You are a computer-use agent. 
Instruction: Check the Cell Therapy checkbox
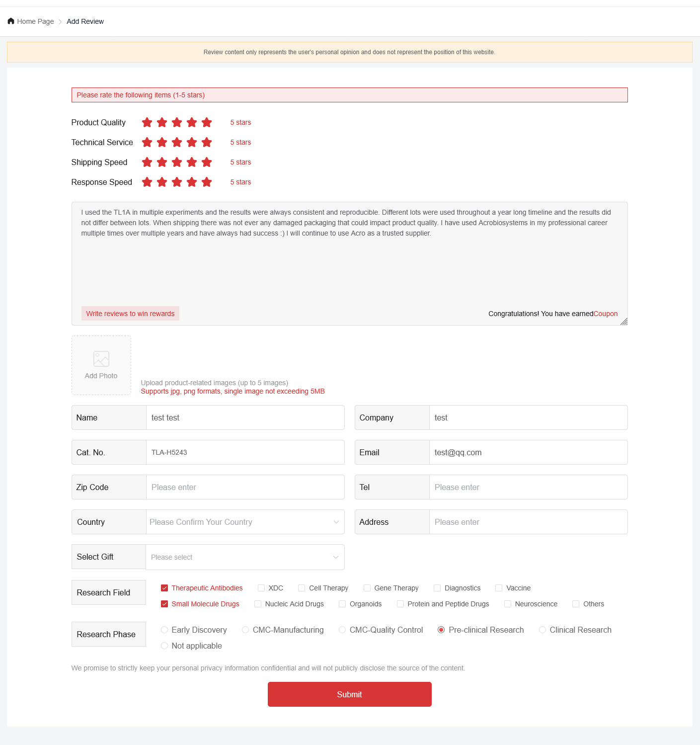point(302,588)
